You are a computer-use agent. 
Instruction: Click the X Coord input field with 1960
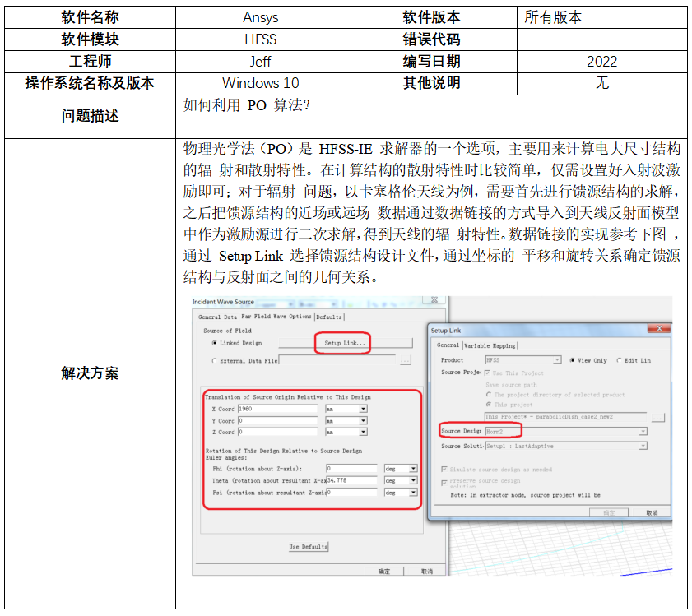[x=277, y=409]
